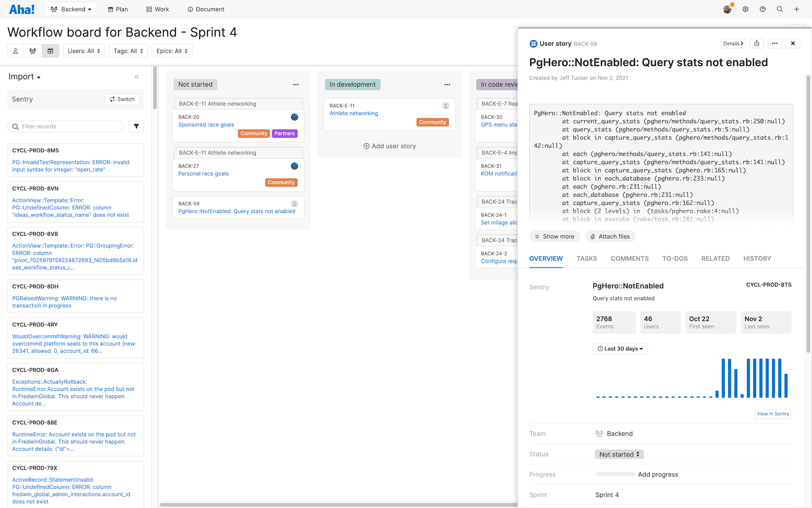Collapse the Import sidebar with the chevrons
This screenshot has height=508, width=812.
(137, 76)
